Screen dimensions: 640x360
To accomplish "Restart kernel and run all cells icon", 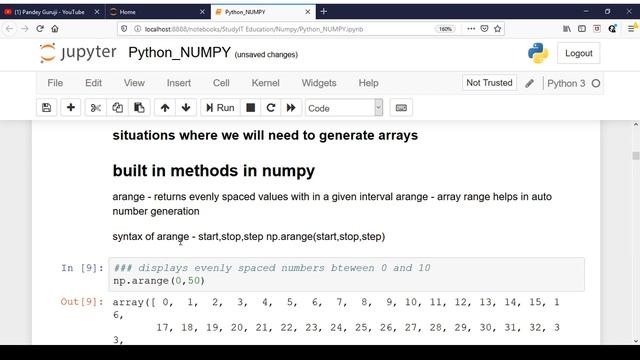I will point(291,108).
